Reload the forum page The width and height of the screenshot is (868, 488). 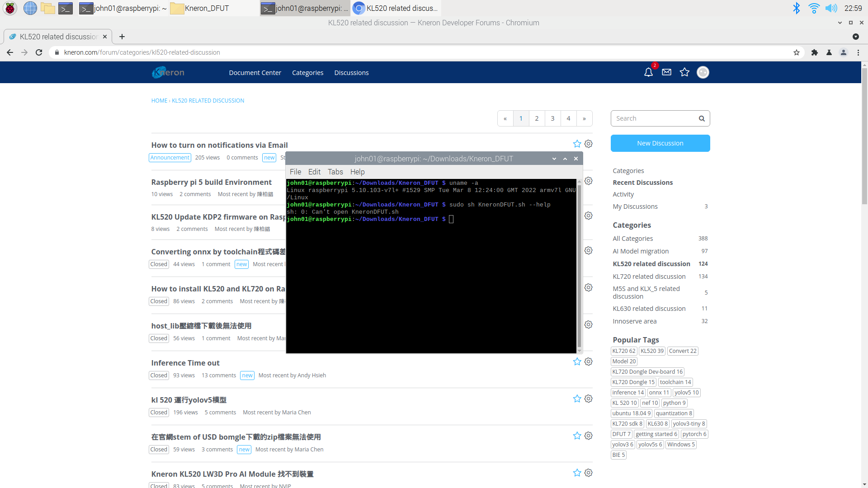[x=39, y=52]
